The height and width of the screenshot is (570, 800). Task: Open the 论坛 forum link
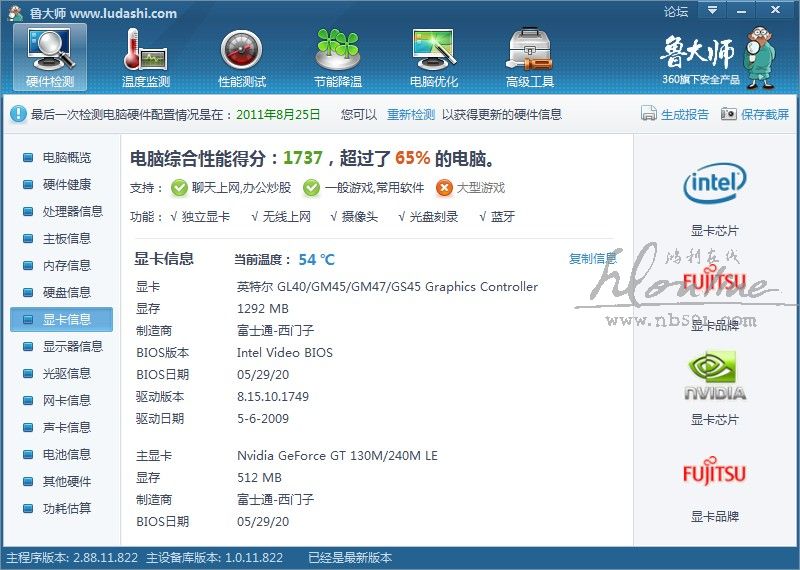676,11
